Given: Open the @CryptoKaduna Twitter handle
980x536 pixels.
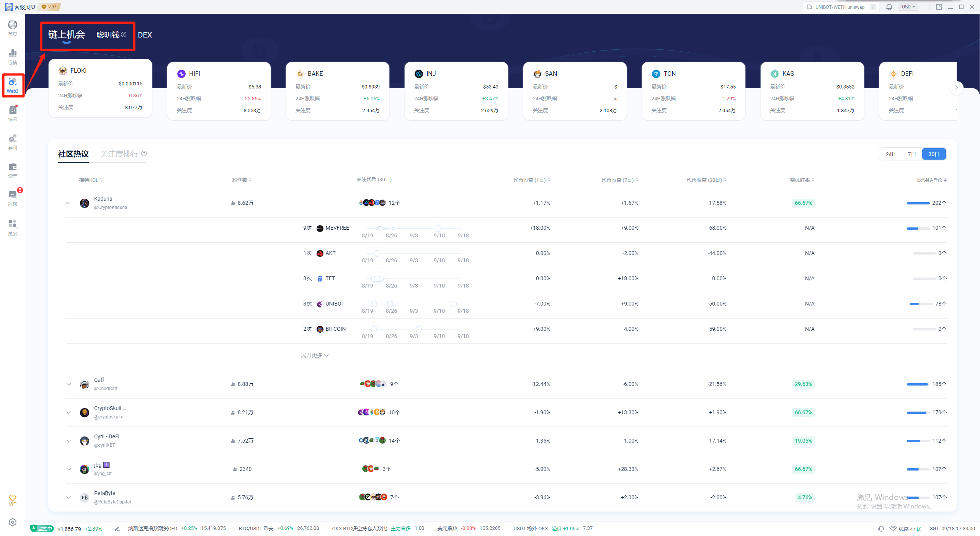Looking at the screenshot, I should click(111, 208).
